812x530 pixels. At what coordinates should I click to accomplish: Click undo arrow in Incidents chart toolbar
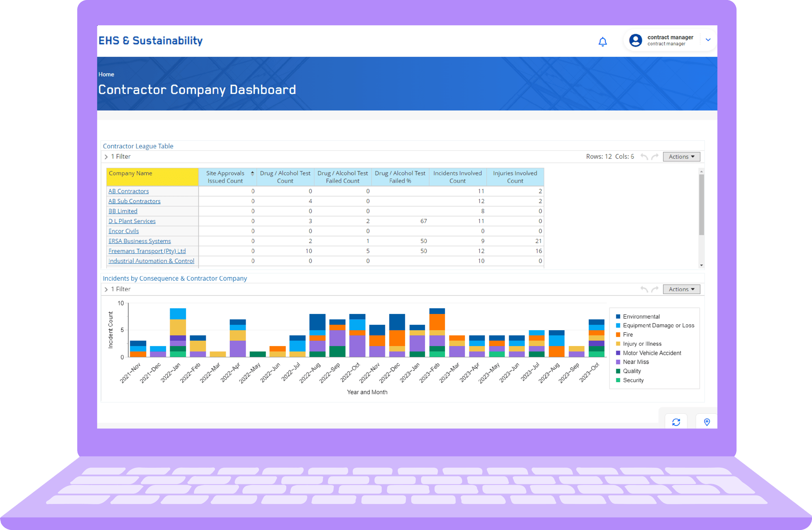tap(644, 289)
